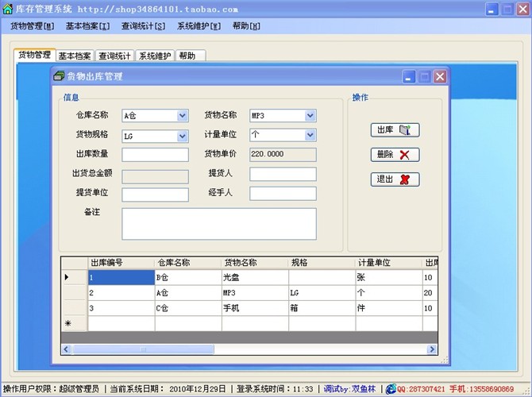The height and width of the screenshot is (397, 532).
Task: Click the cell with 出库编号 1
Action: (121, 277)
